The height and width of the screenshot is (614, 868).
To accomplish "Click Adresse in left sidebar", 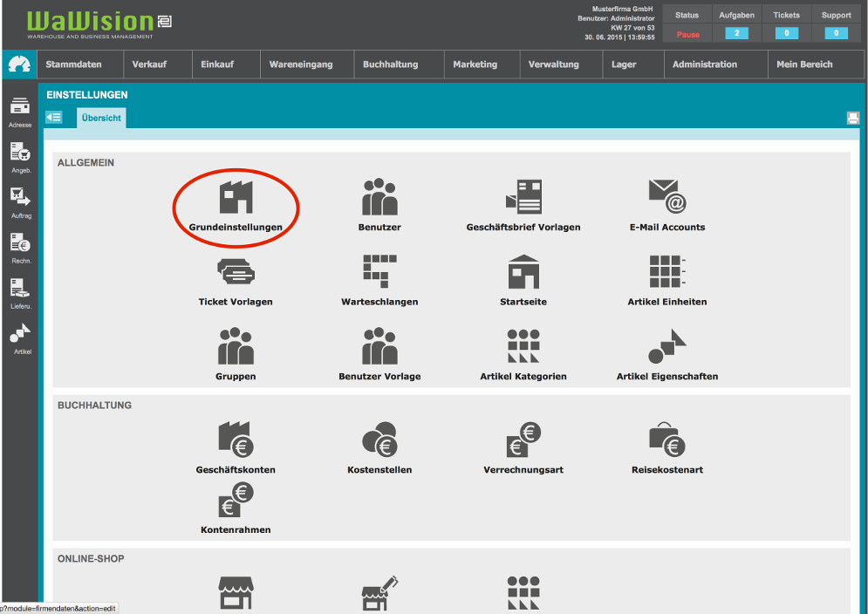I will [x=20, y=113].
